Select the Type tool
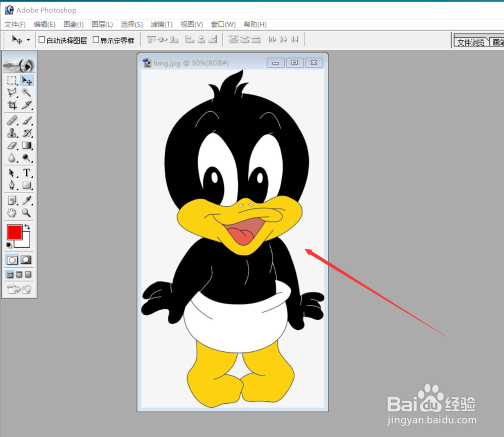504x437 pixels. pyautogui.click(x=27, y=173)
